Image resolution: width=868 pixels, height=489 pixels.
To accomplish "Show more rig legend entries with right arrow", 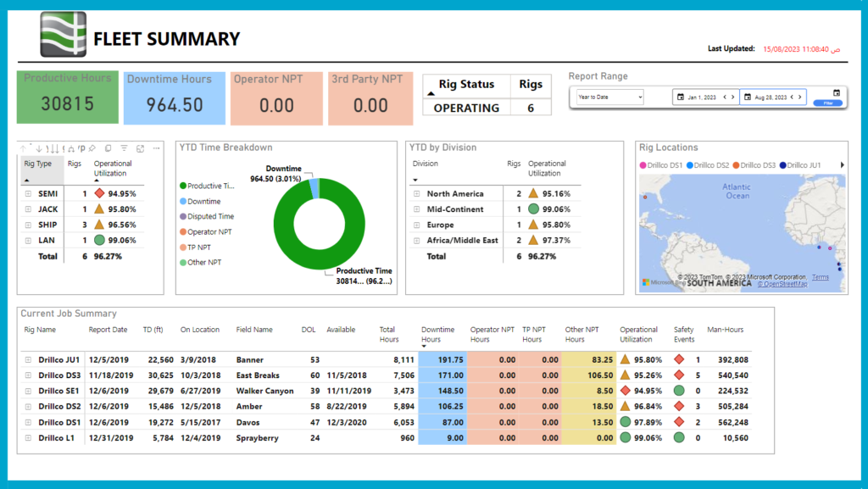I will [x=842, y=165].
